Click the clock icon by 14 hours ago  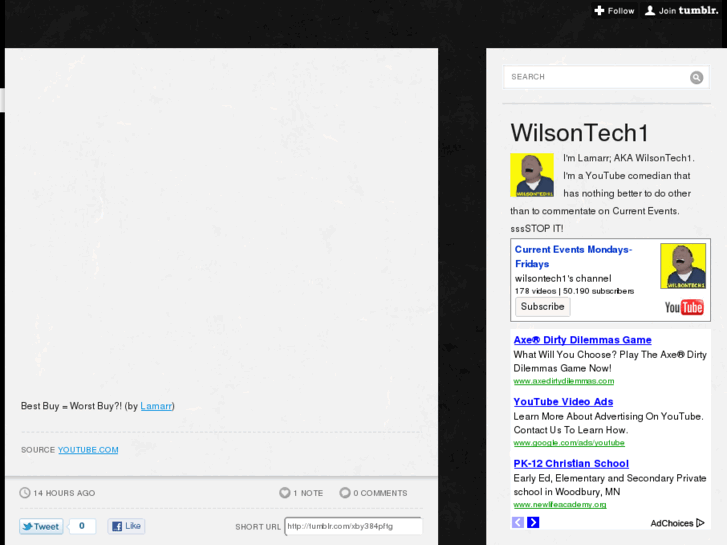pos(25,493)
